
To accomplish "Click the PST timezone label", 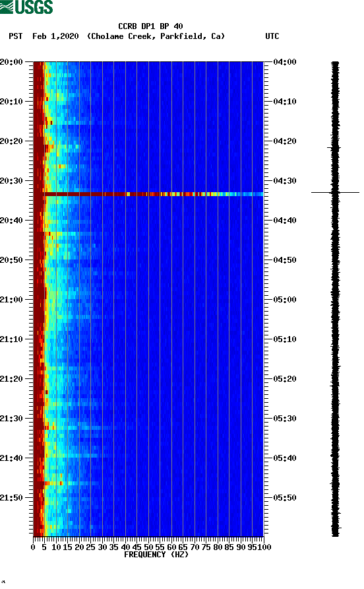I will tap(15, 36).
